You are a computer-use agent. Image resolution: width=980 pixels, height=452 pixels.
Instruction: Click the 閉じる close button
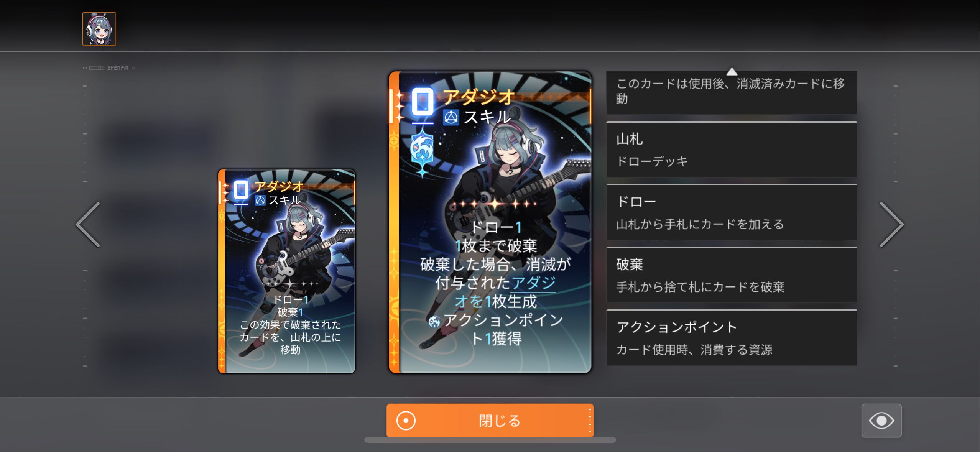coord(490,421)
